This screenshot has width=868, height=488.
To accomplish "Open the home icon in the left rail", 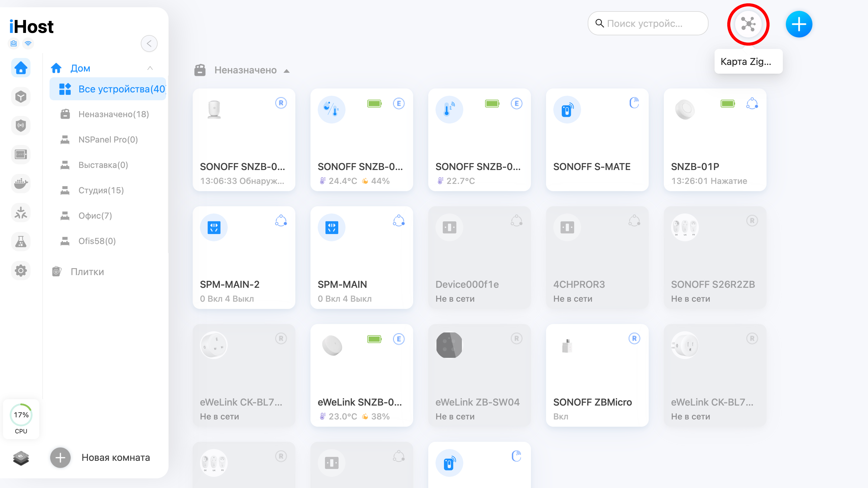I will [21, 68].
